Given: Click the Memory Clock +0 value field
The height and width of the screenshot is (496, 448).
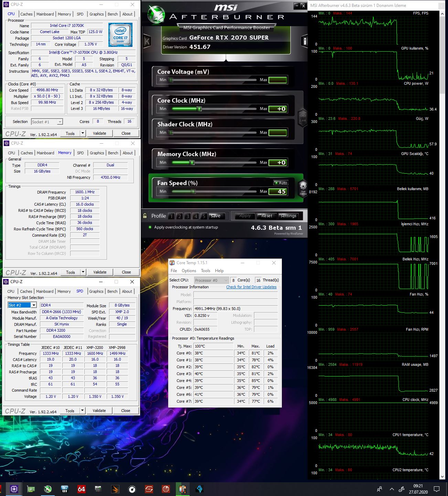Looking at the screenshot, I should [278, 163].
